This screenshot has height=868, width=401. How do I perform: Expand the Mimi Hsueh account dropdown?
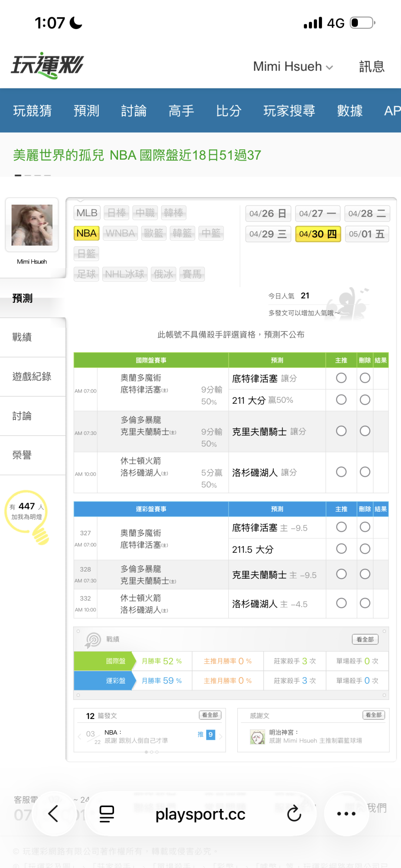point(293,66)
